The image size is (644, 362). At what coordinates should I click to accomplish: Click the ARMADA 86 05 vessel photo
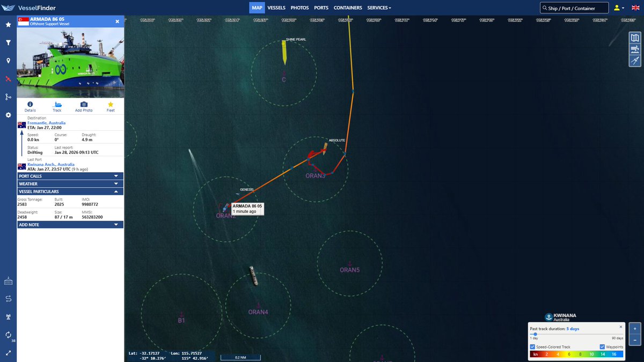[70, 62]
